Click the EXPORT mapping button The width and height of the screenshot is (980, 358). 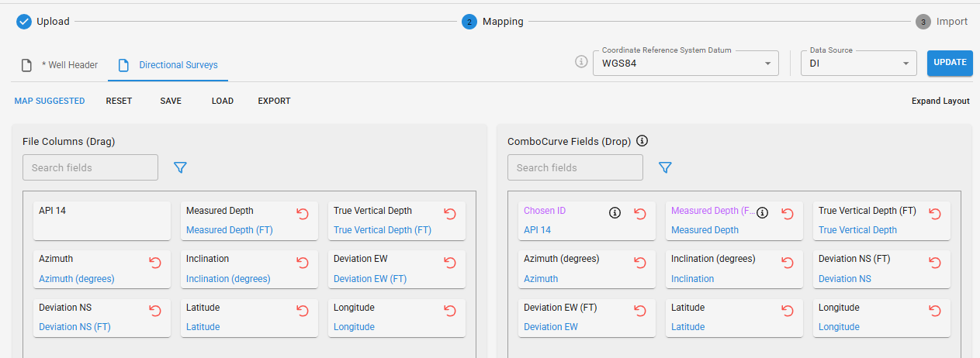(x=274, y=101)
